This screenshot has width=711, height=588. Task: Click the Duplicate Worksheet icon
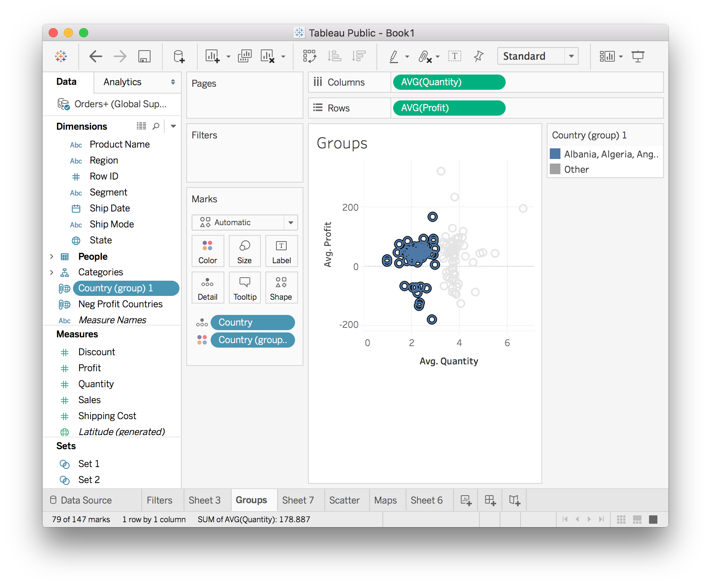(244, 56)
